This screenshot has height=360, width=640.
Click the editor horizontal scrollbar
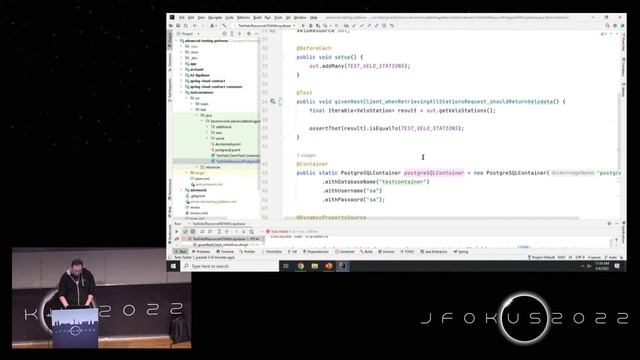tap(431, 218)
